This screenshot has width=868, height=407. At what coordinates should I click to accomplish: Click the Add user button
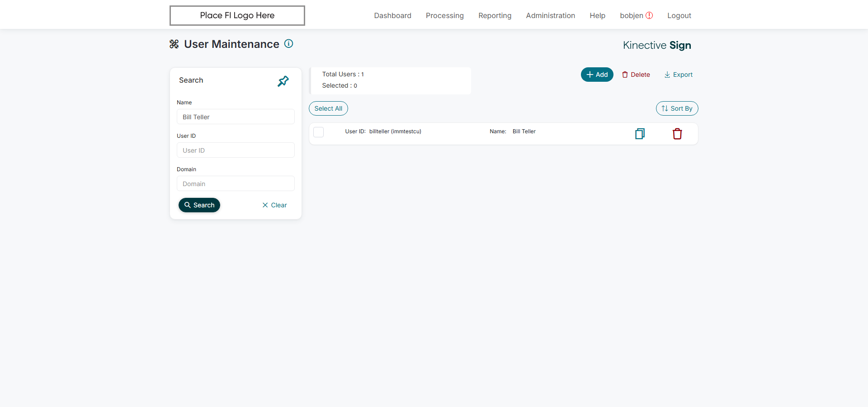[597, 75]
